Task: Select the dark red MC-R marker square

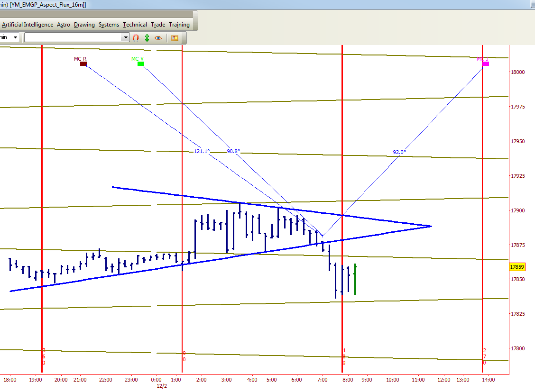Action: pos(83,64)
